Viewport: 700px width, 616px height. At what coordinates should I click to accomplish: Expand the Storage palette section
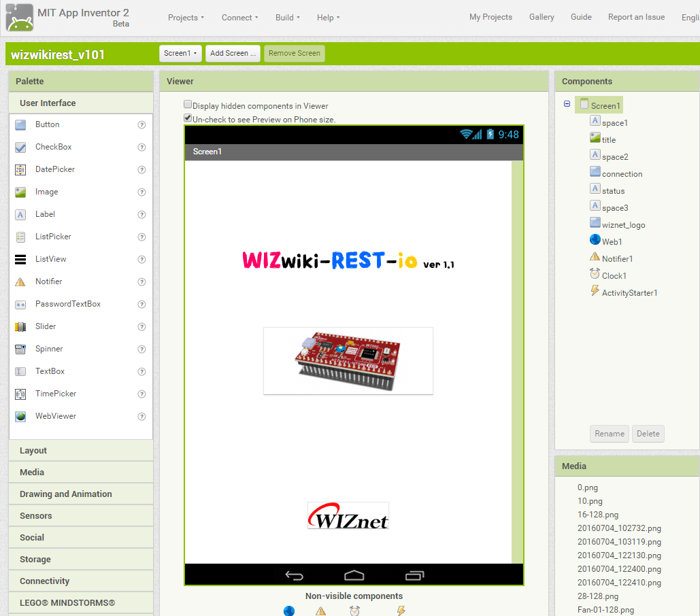pyautogui.click(x=81, y=560)
